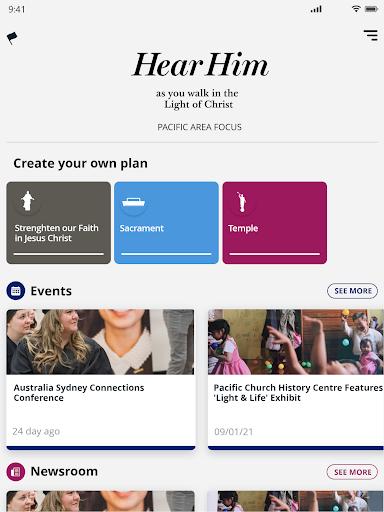384x512 pixels.
Task: Tap the Hear Him heading
Action: 200,65
